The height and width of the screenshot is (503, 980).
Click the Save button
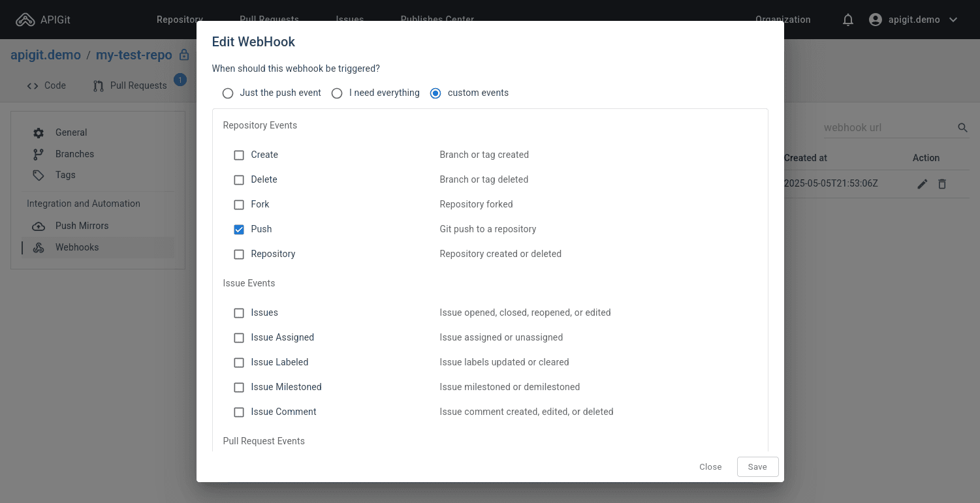[x=757, y=467]
